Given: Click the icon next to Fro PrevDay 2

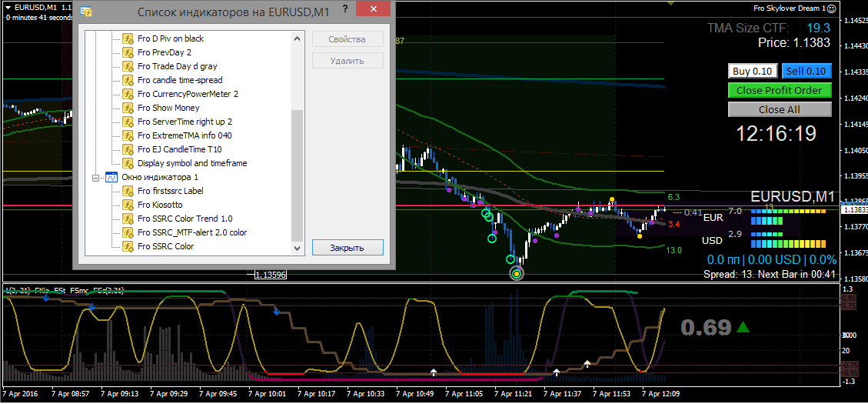Looking at the screenshot, I should pos(128,52).
